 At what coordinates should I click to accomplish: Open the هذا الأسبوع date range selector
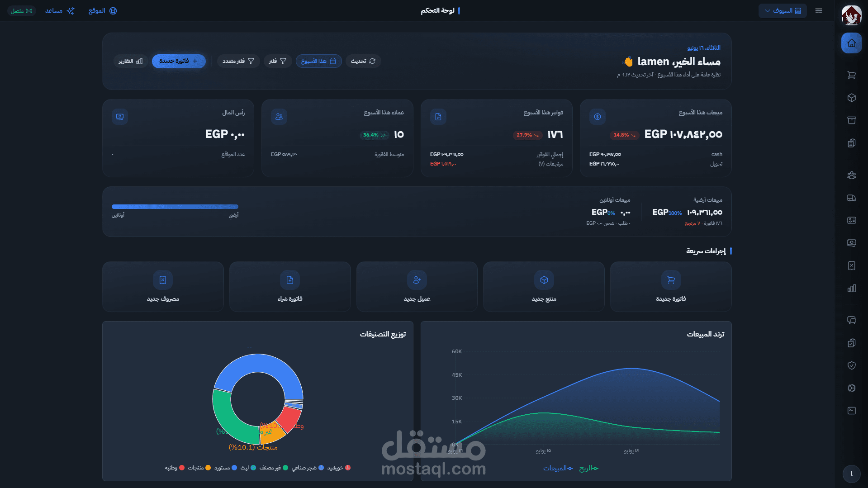click(318, 61)
